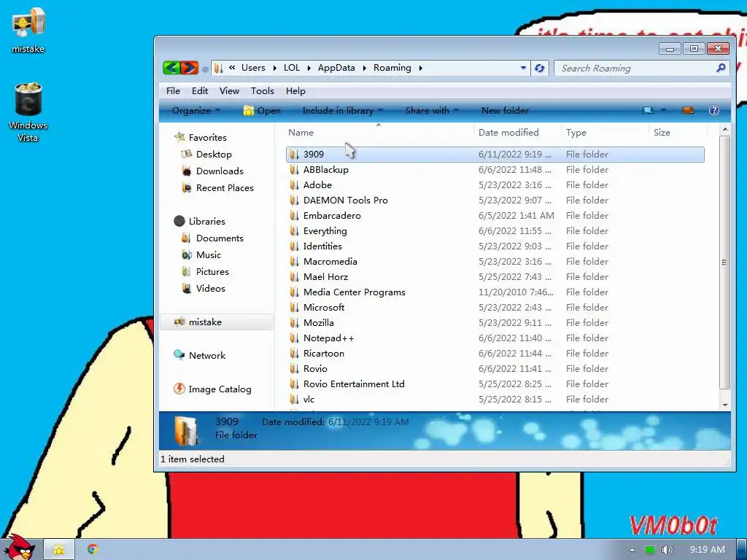Click the New folder button
747x560 pixels.
505,111
